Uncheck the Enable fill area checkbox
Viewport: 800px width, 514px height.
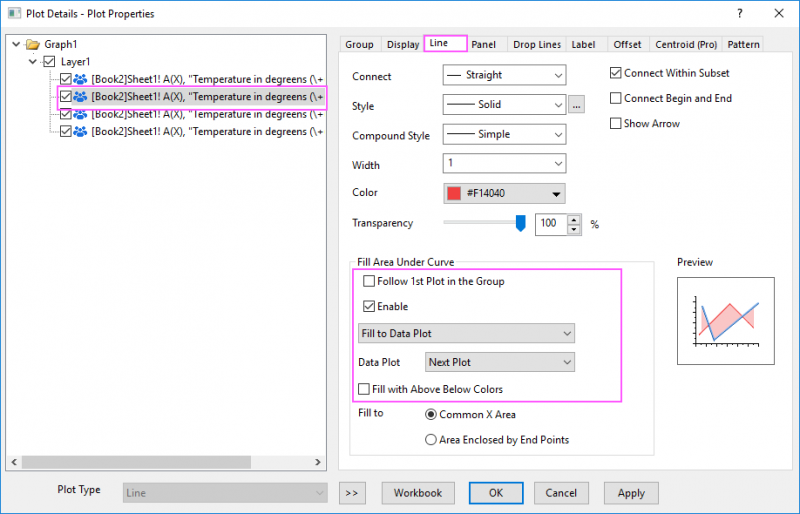[x=369, y=306]
